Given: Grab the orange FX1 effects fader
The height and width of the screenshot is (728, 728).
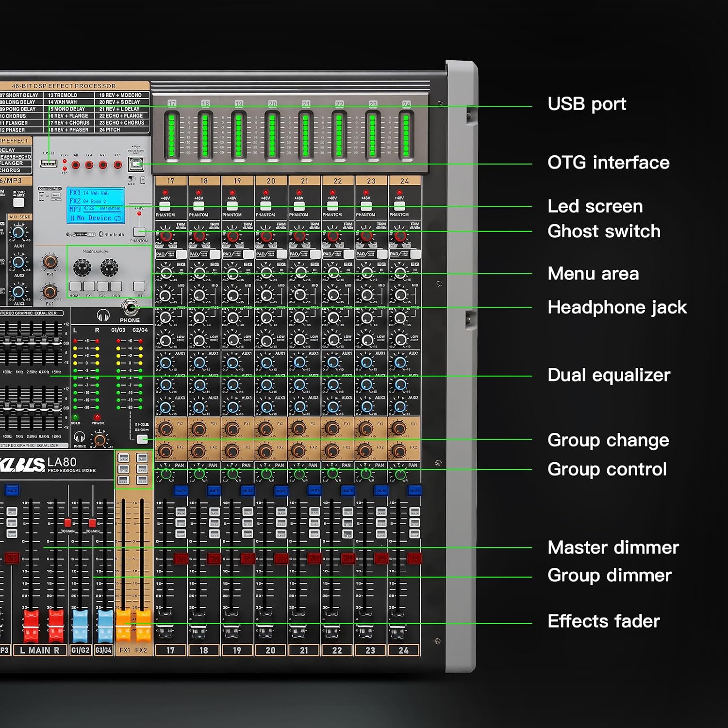Looking at the screenshot, I should [124, 626].
